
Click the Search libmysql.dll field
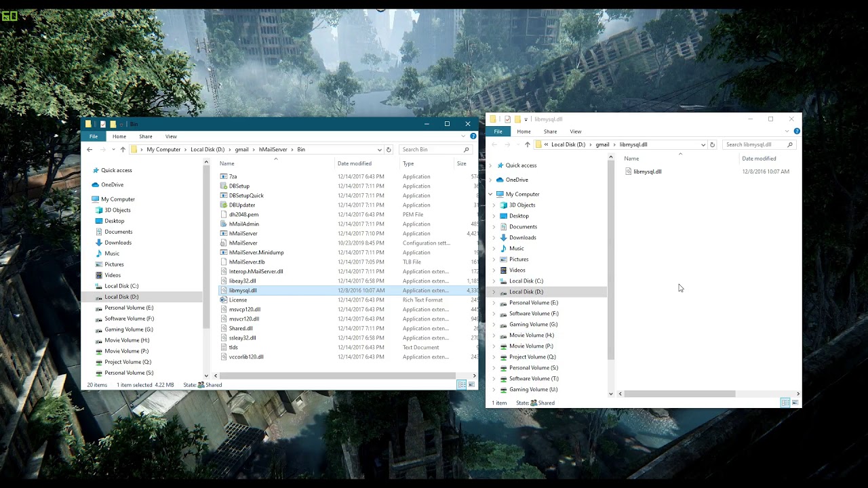754,144
